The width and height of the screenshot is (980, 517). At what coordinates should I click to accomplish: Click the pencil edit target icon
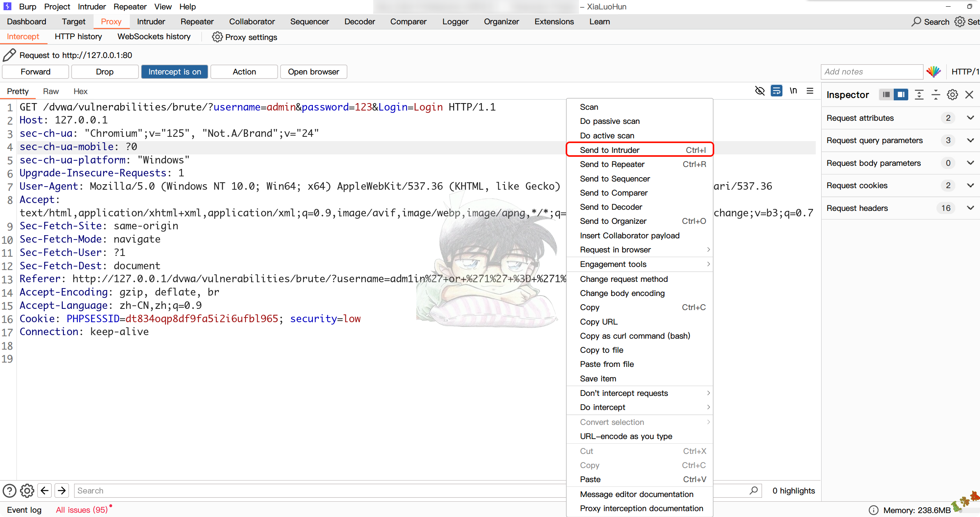9,55
